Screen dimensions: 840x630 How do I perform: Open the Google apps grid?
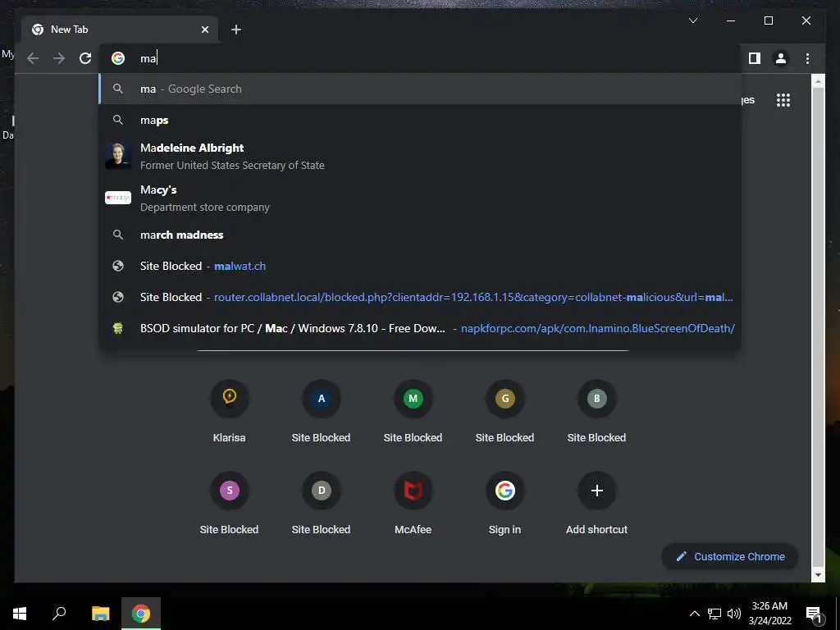pyautogui.click(x=783, y=100)
